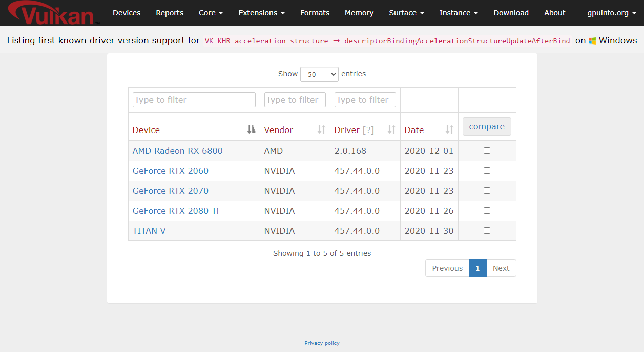Select driver version 2.0.168 cell

(x=365, y=151)
